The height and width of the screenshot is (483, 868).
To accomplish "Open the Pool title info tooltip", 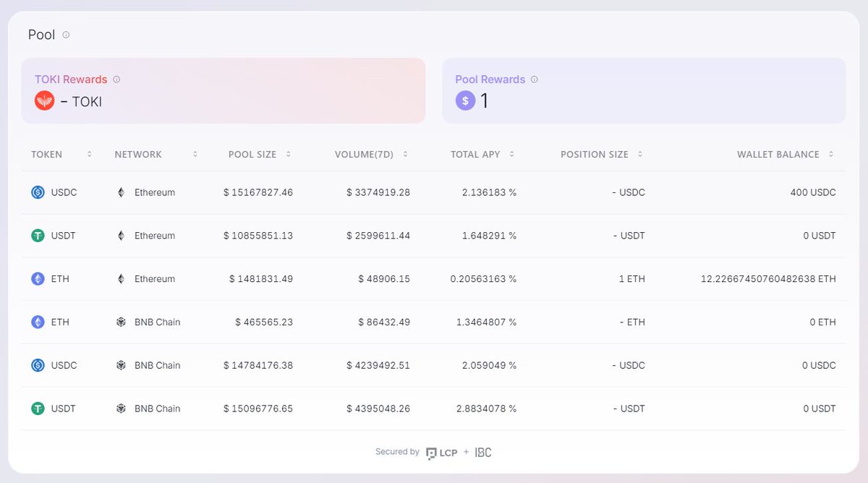I will tap(66, 35).
